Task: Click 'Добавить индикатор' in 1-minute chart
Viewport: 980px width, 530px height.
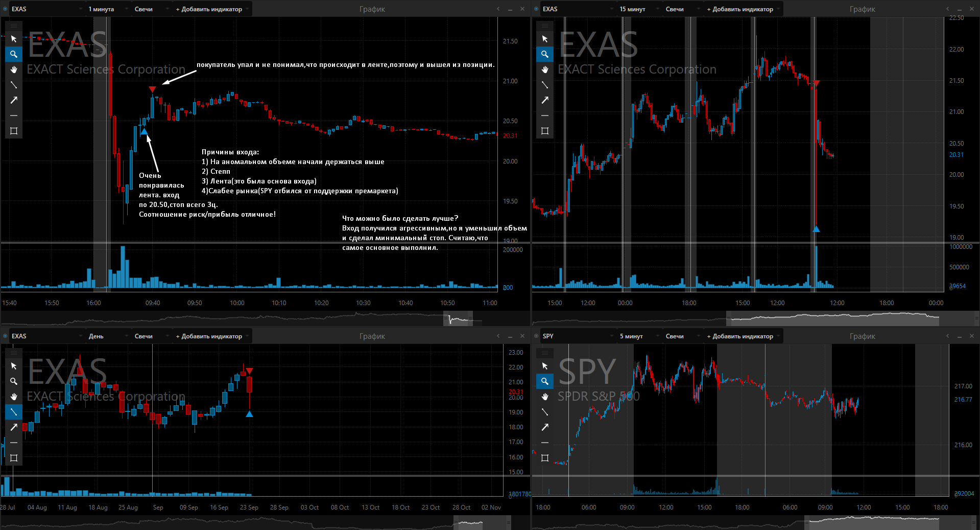Action: [x=212, y=9]
